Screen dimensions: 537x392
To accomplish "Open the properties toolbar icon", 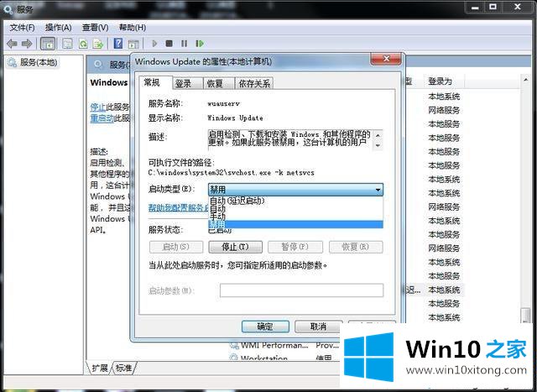I will pos(67,44).
